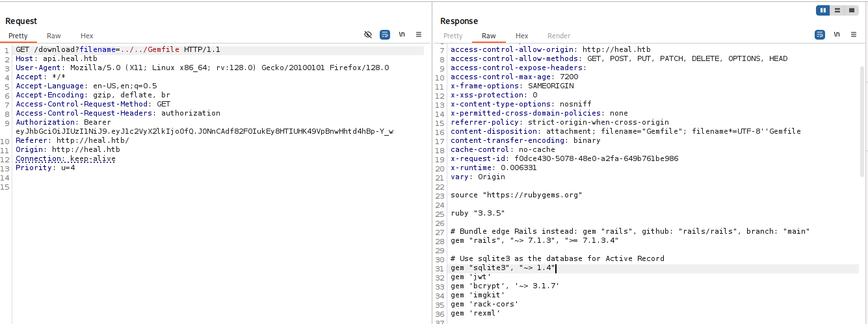Click Access-Control-Request-Method: GET line

pyautogui.click(x=93, y=104)
